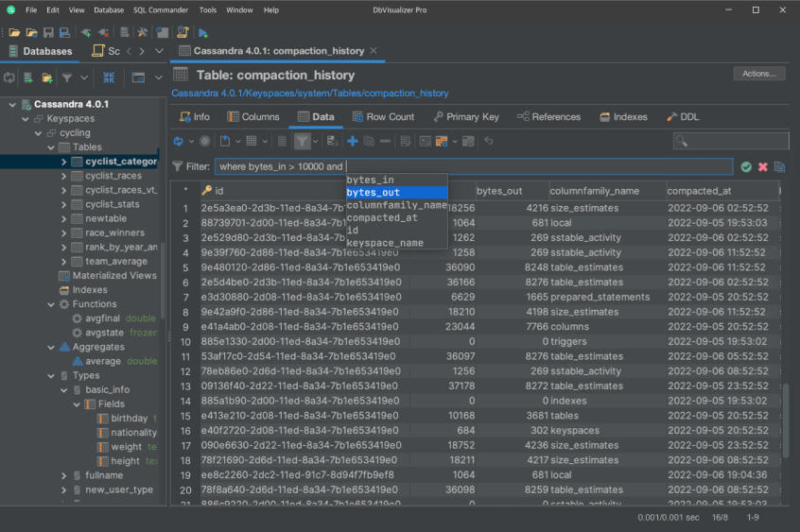Click the blue Reload data icon in grid toolbar
The width and height of the screenshot is (800, 532).
coord(178,142)
